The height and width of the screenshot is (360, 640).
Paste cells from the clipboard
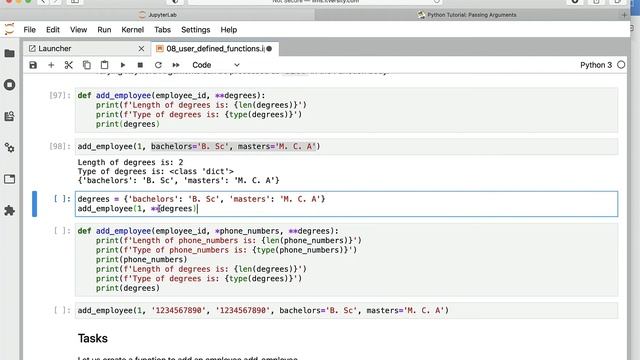[x=104, y=65]
